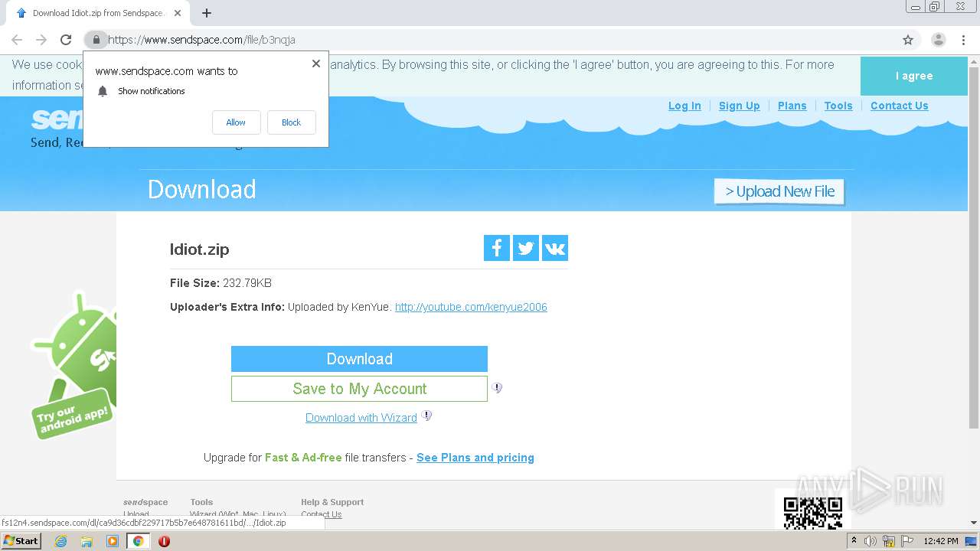Viewport: 980px width, 551px height.
Task: Open Chrome three-dot menu
Action: pos(963,40)
